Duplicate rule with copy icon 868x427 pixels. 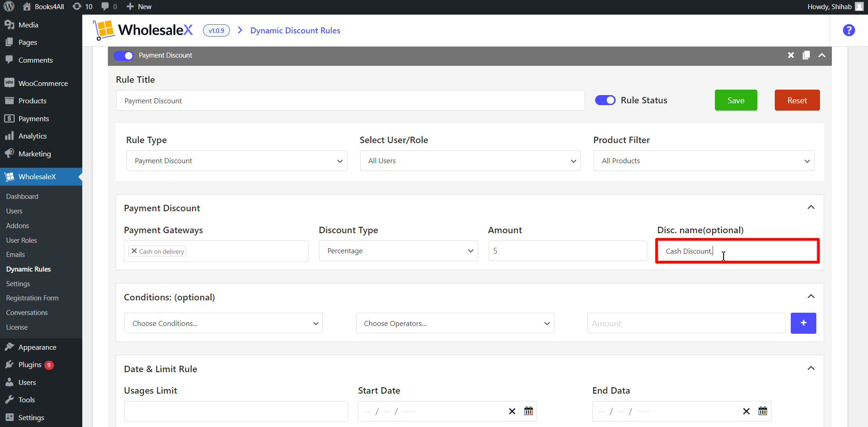806,55
